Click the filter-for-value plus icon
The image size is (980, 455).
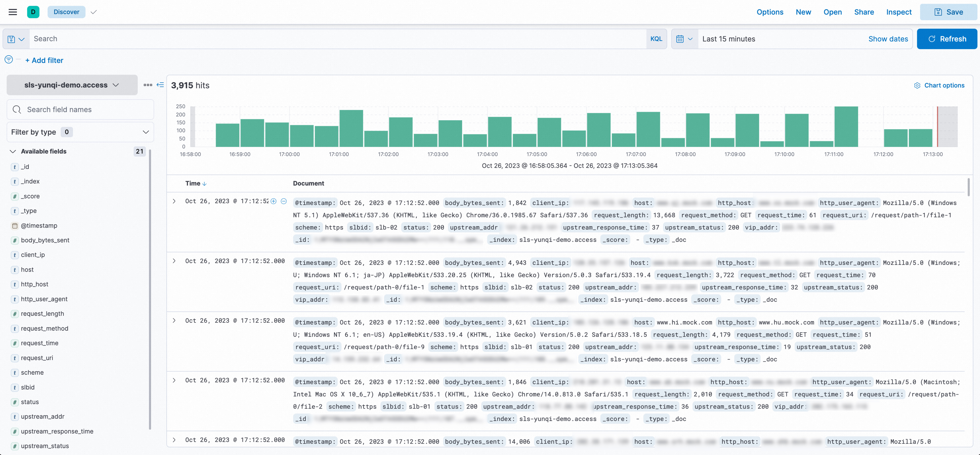[x=274, y=201]
